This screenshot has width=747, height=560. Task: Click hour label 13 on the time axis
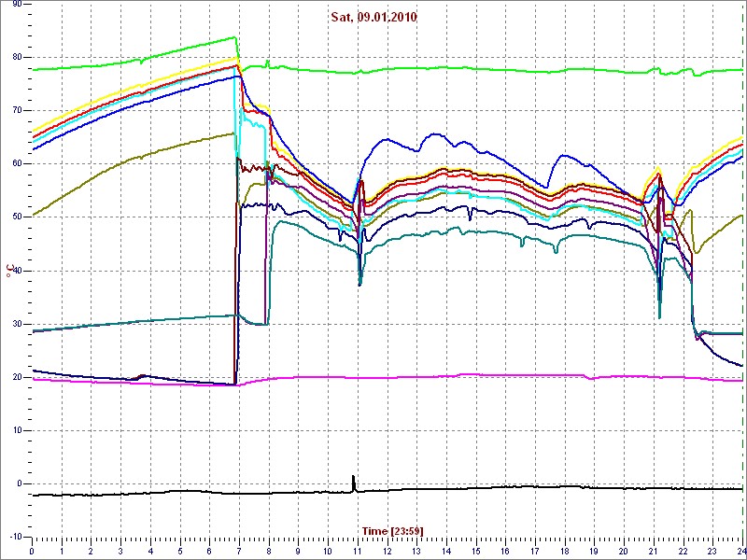(416, 552)
